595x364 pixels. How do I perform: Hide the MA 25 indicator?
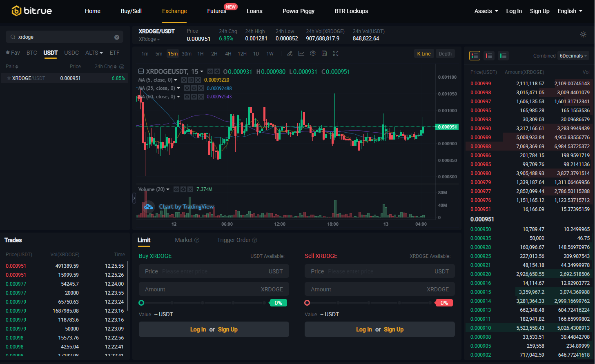tap(187, 88)
